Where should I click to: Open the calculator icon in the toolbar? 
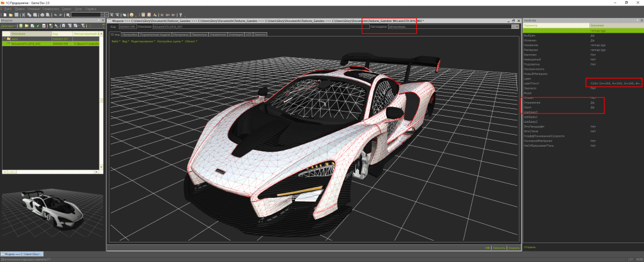coord(143,15)
